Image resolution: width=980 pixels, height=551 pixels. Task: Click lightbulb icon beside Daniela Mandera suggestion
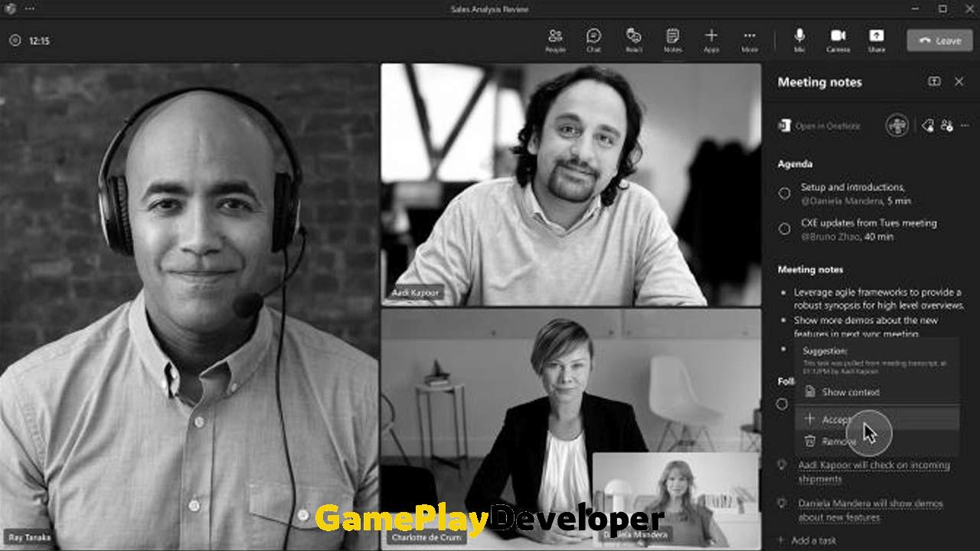tap(782, 504)
